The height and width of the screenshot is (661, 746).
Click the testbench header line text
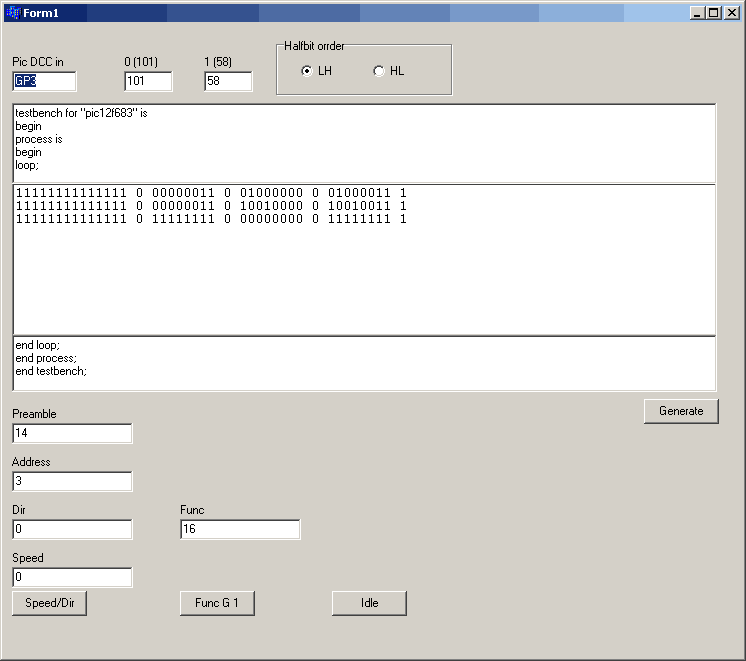tap(81, 113)
